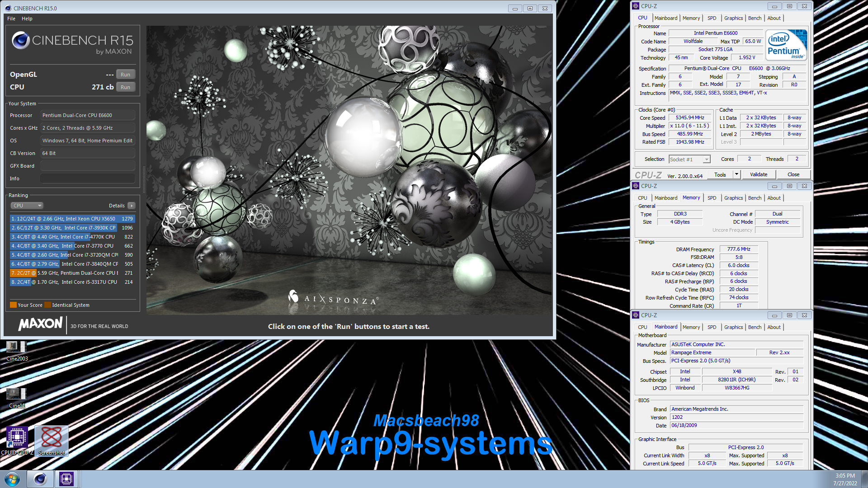Click the rendered spheres scene image
This screenshot has height=488, width=868.
tap(349, 170)
